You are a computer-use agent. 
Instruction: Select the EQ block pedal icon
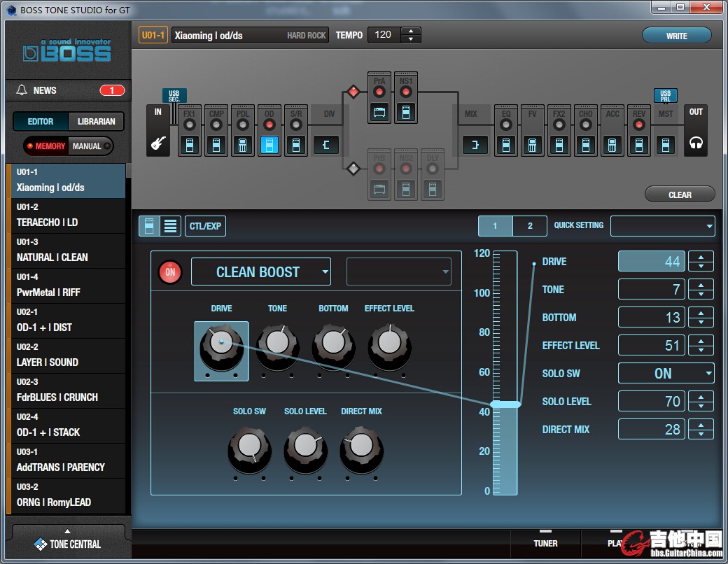pyautogui.click(x=506, y=145)
